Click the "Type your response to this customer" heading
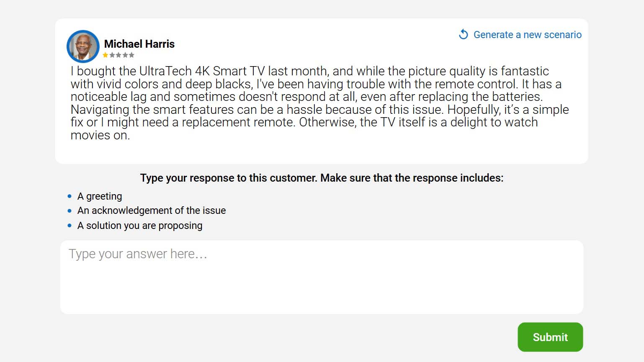Viewport: 644px width, 362px height. coord(322,178)
